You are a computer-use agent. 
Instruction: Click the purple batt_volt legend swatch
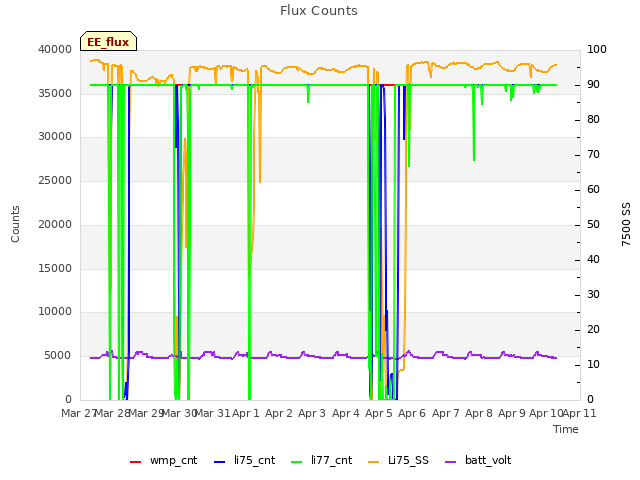[450, 462]
